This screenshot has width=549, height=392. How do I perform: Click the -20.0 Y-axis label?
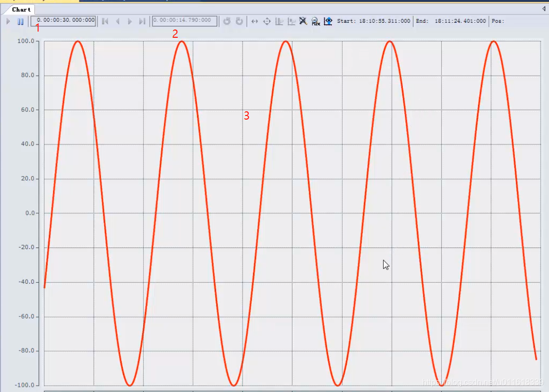26,247
